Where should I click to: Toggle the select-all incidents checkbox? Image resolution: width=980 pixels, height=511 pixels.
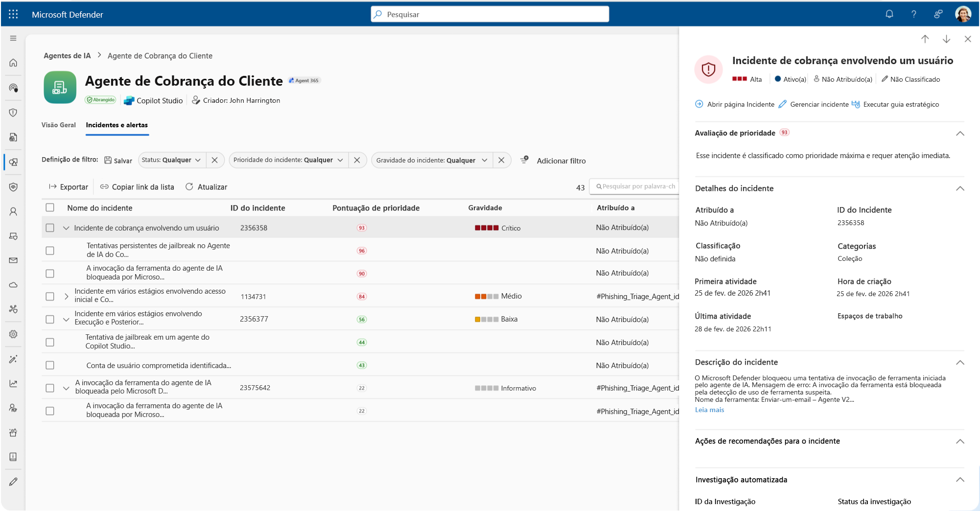50,208
